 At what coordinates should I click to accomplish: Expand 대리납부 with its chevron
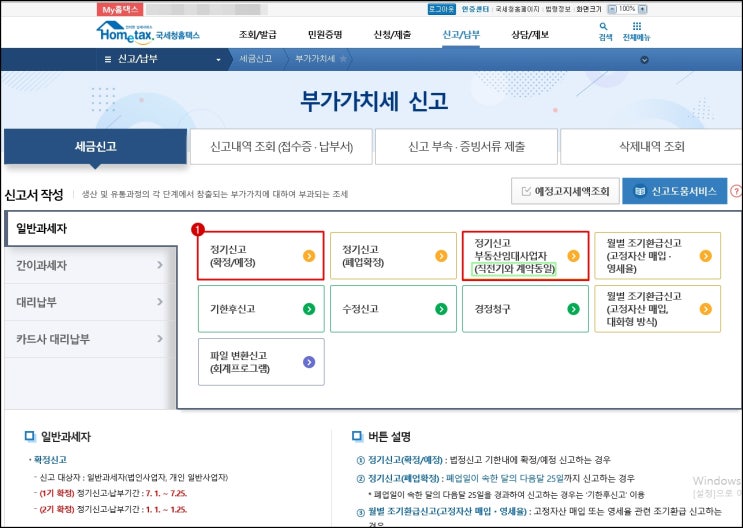pyautogui.click(x=160, y=302)
